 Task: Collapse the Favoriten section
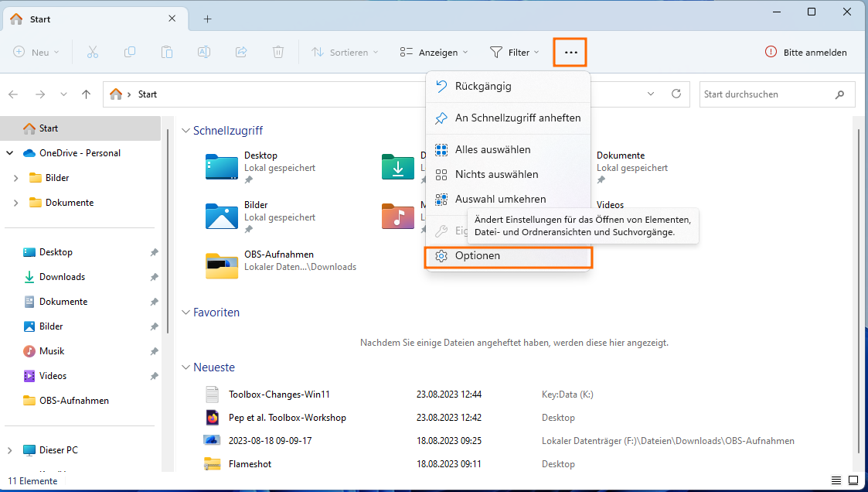(186, 313)
